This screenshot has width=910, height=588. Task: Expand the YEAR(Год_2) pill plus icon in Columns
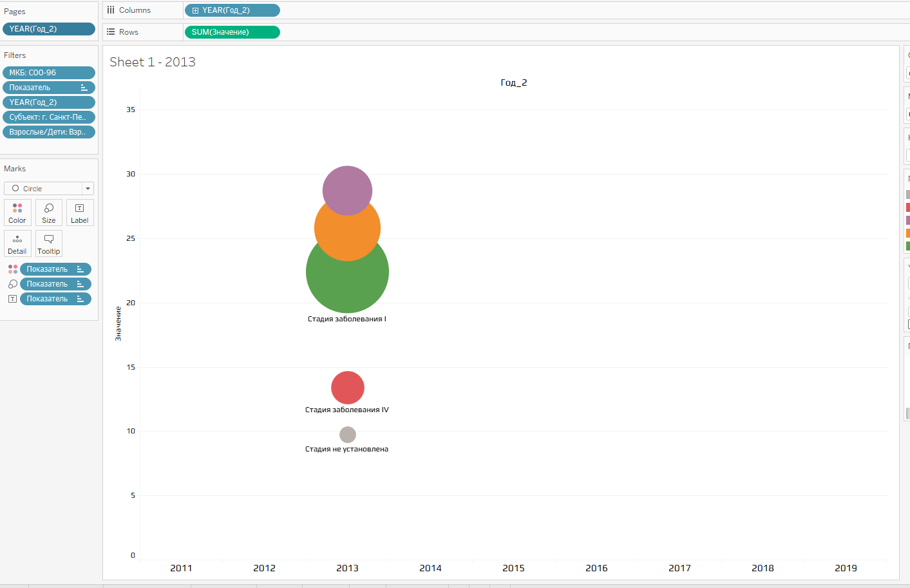[195, 10]
